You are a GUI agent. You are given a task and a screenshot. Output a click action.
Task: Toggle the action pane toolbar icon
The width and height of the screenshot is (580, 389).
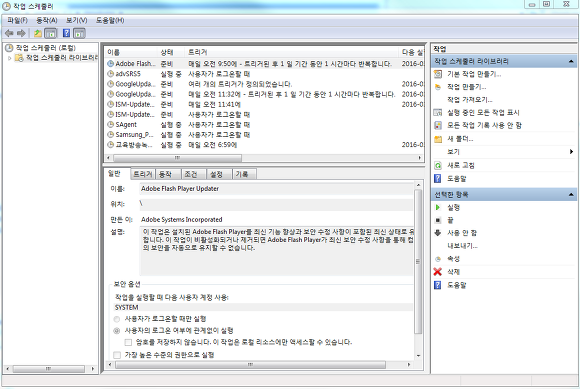tap(79, 33)
